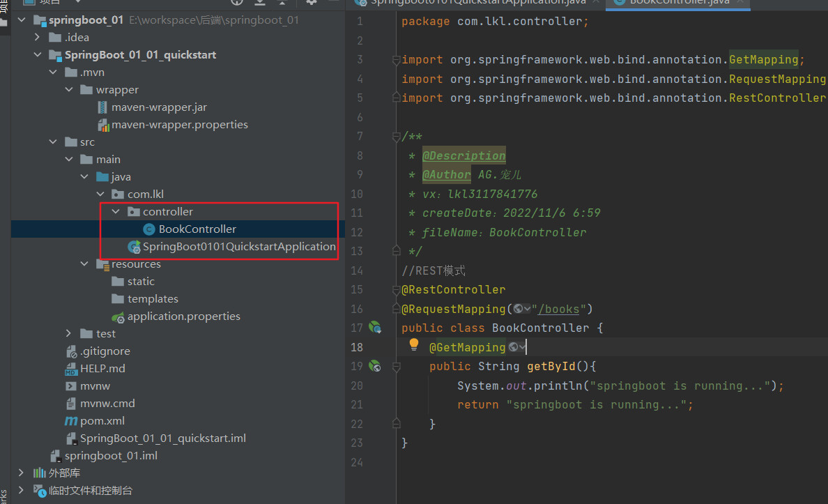Click the mvnw.cmd file icon

[71, 404]
